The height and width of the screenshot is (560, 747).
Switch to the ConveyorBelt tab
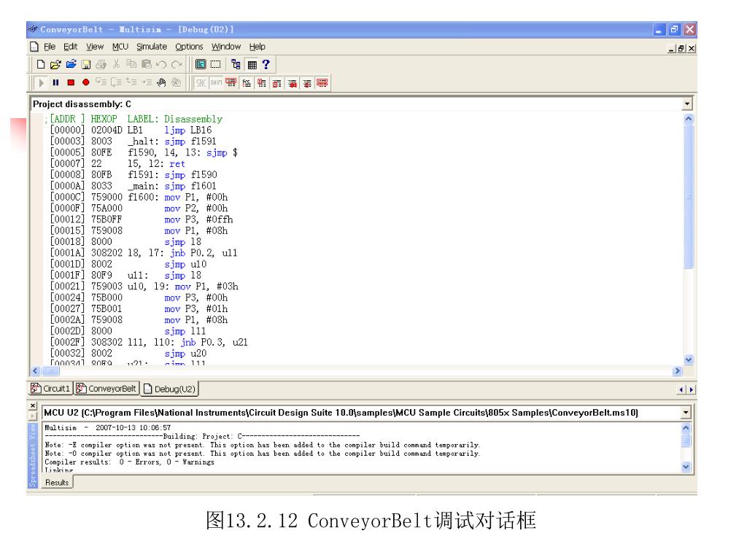coord(107,389)
